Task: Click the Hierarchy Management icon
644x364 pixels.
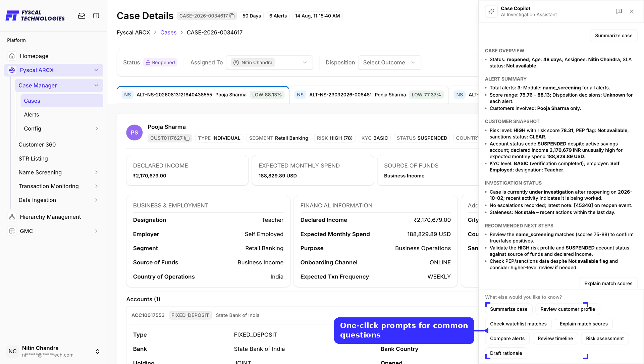Action: 12,217
